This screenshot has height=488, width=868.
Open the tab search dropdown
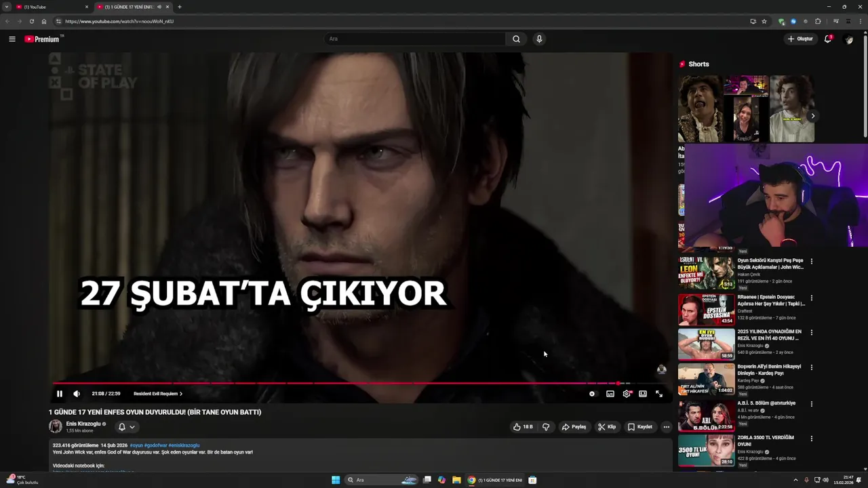click(x=6, y=7)
